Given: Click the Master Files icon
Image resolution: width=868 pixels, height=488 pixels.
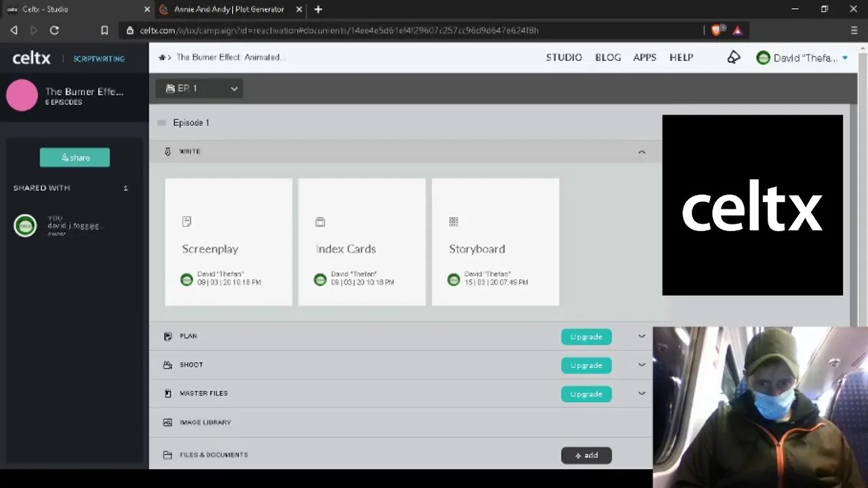Looking at the screenshot, I should coord(167,394).
